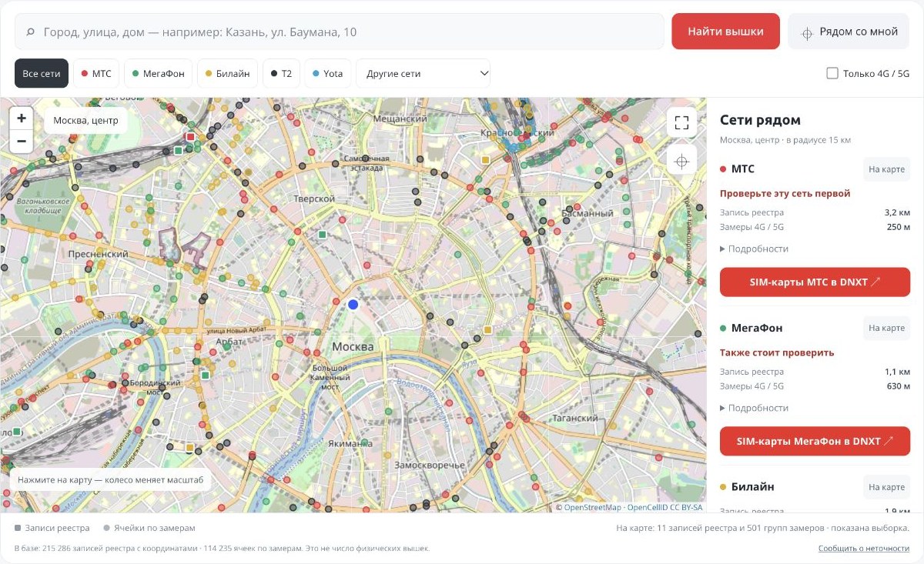Screen dimensions: 924x564
Task: Select the red square registry marker on map
Action: pyautogui.click(x=190, y=137)
